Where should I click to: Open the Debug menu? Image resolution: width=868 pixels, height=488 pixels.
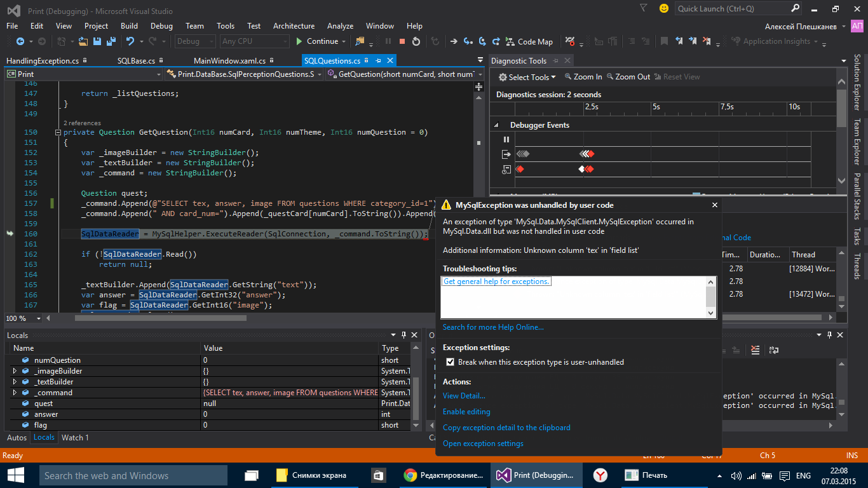pyautogui.click(x=161, y=26)
